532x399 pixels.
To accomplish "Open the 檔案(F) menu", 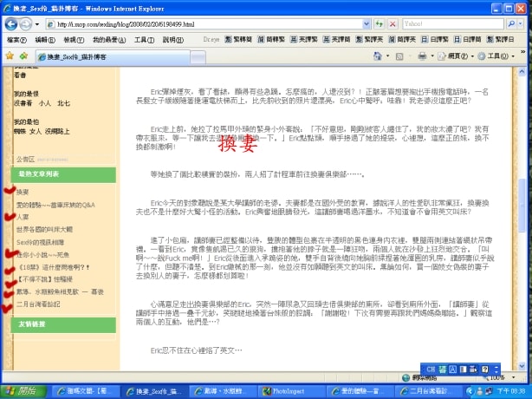I will pyautogui.click(x=16, y=40).
